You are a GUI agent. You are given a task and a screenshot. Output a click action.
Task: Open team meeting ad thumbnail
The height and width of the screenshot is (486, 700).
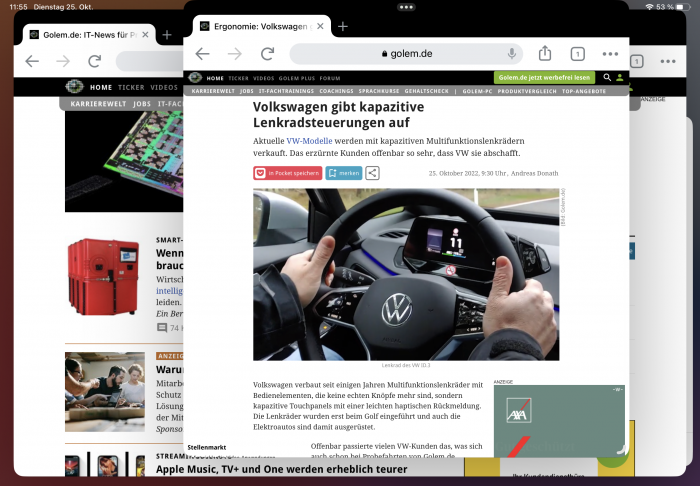click(105, 392)
